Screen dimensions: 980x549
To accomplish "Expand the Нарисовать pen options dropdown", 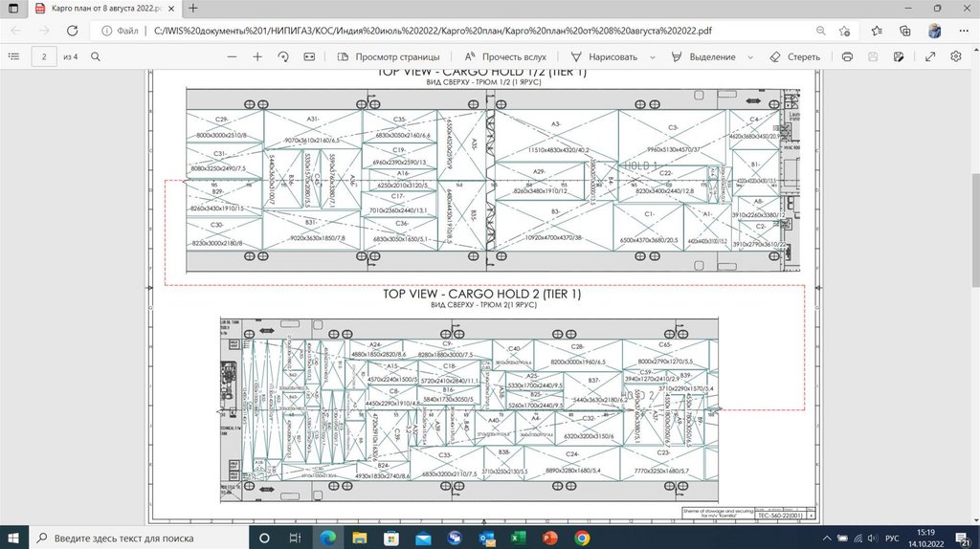I will pyautogui.click(x=653, y=56).
